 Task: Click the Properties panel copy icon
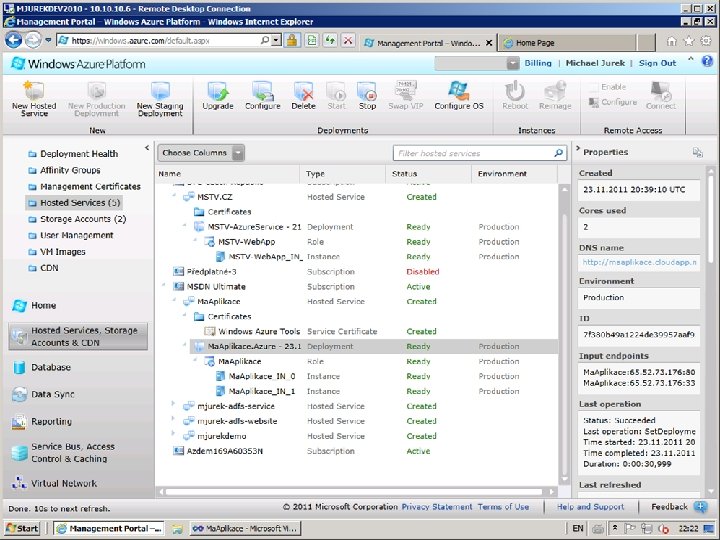698,152
